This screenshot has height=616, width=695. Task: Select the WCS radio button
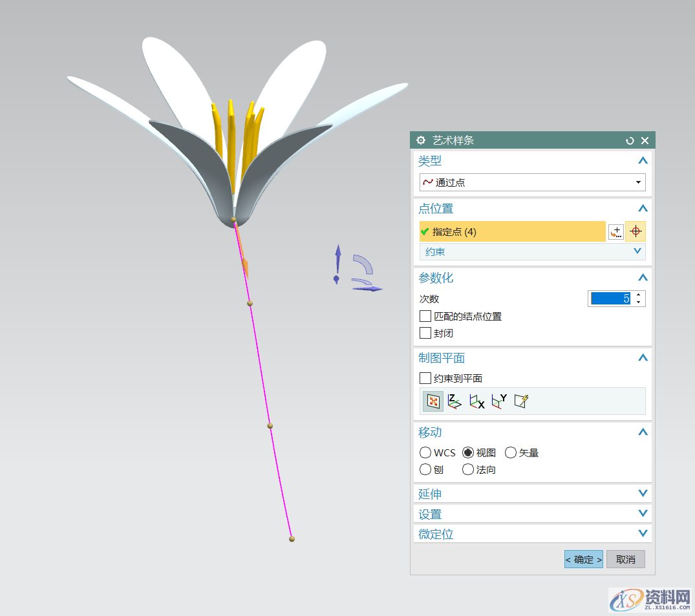point(425,452)
